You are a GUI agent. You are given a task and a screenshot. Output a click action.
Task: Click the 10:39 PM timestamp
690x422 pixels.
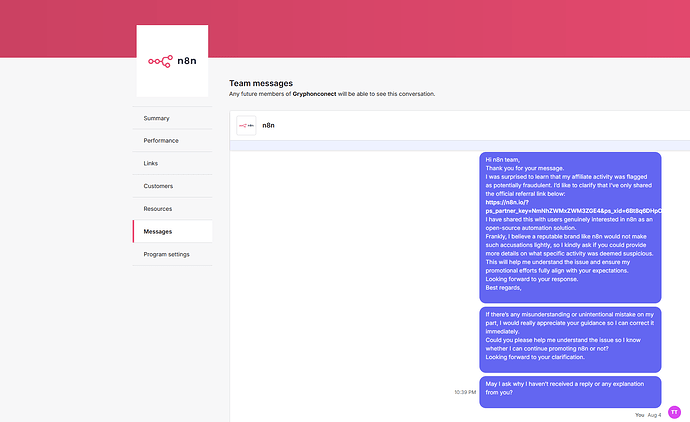click(x=465, y=392)
